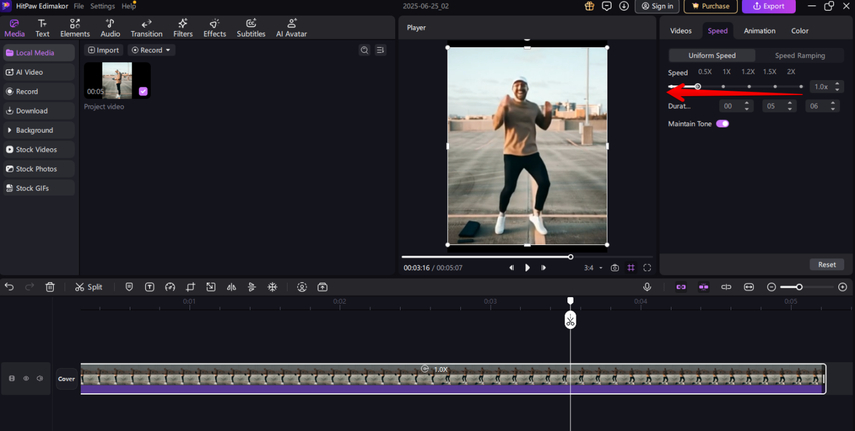Apply freeze frame with the snowflake icon

[272, 287]
